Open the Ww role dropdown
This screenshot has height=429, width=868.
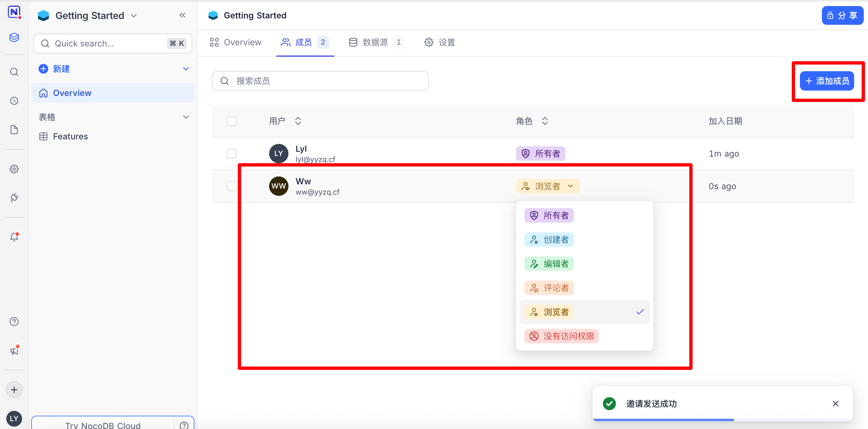tap(547, 186)
